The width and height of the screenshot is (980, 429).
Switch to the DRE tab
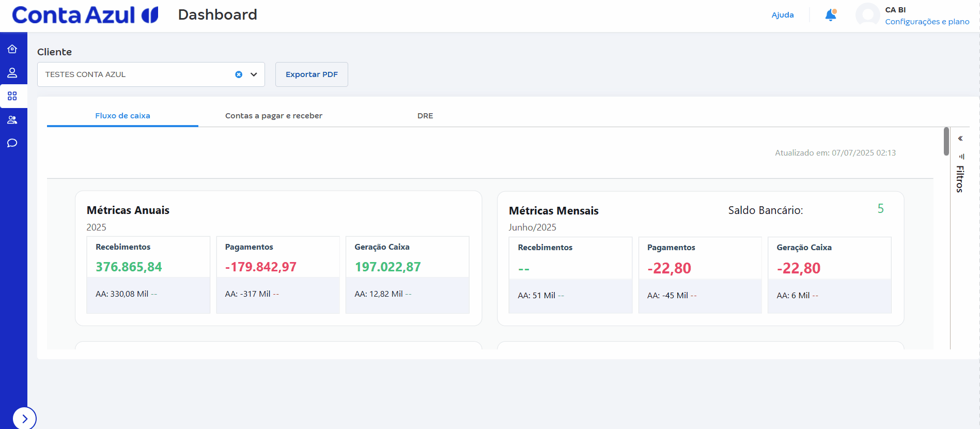(x=425, y=116)
